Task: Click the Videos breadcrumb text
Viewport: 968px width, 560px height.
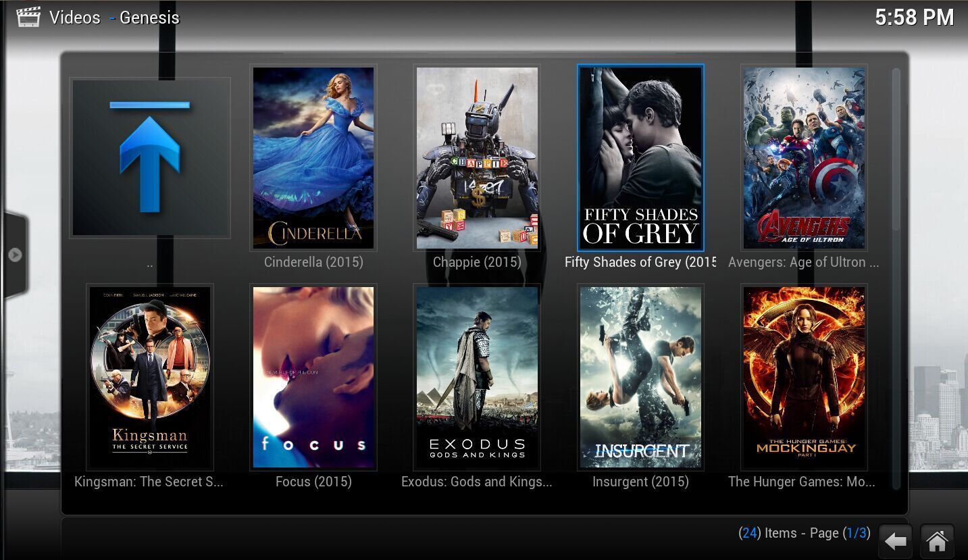Action: coord(74,18)
